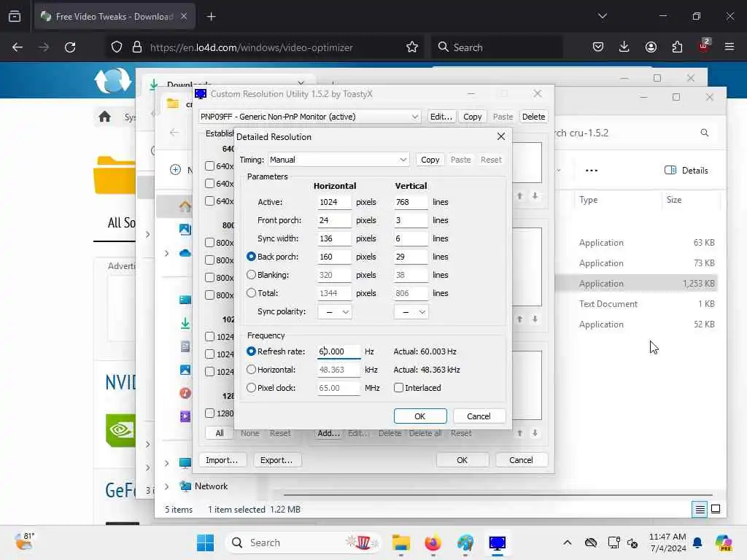Image resolution: width=747 pixels, height=560 pixels.
Task: Expand the OneDrive tree node
Action: coord(167,253)
